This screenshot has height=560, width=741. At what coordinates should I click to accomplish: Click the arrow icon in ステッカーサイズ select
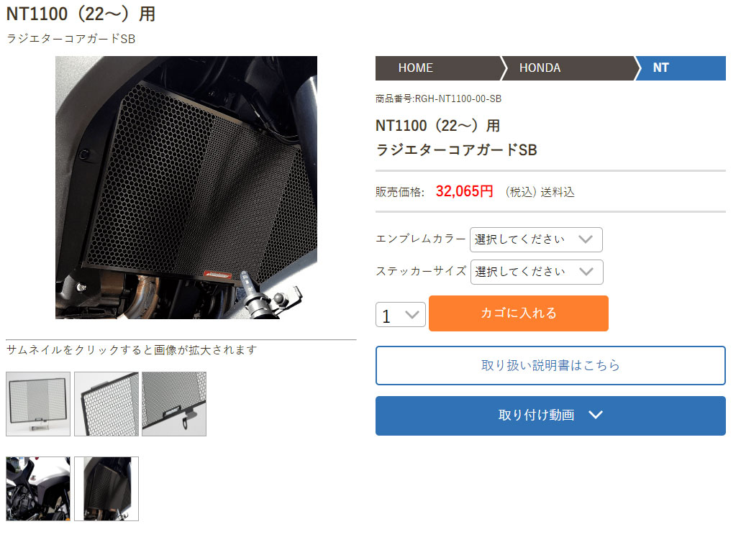pos(586,272)
